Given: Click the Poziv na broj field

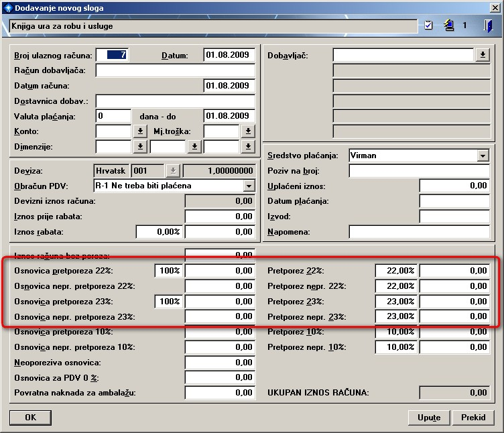Looking at the screenshot, I should coord(419,171).
